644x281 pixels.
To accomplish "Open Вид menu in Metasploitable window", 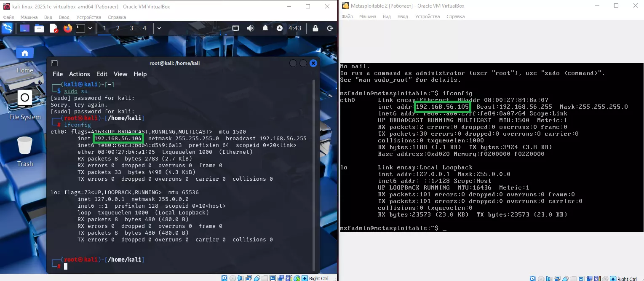I will click(387, 17).
